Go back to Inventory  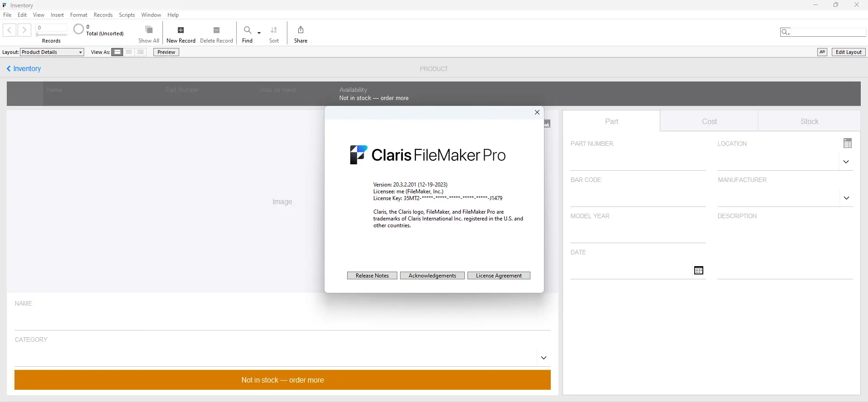[x=24, y=69]
